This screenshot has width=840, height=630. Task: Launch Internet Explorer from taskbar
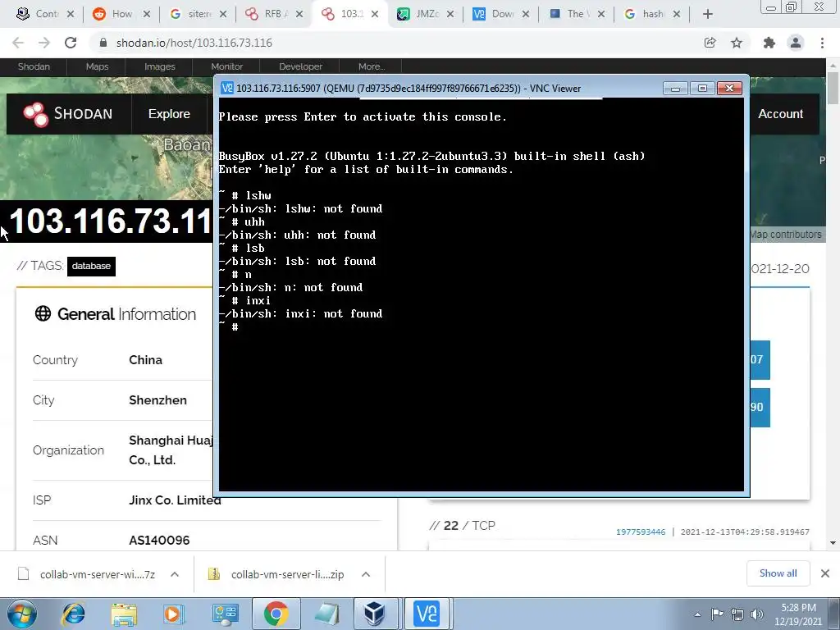pos(74,614)
